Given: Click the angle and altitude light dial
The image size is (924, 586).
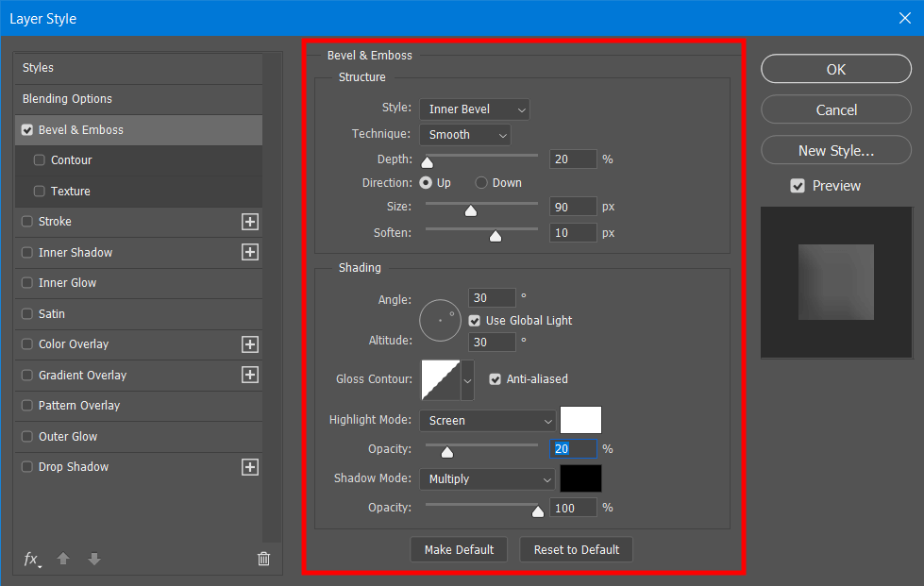Looking at the screenshot, I should (440, 321).
